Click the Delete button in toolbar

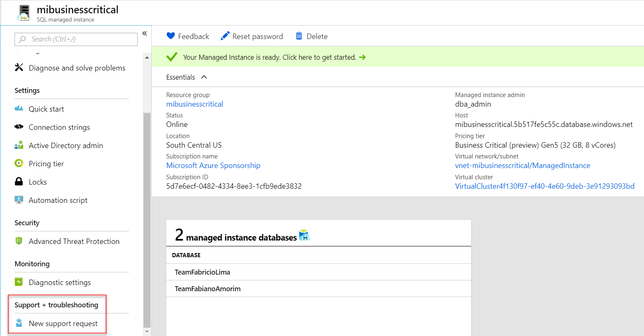pyautogui.click(x=311, y=37)
